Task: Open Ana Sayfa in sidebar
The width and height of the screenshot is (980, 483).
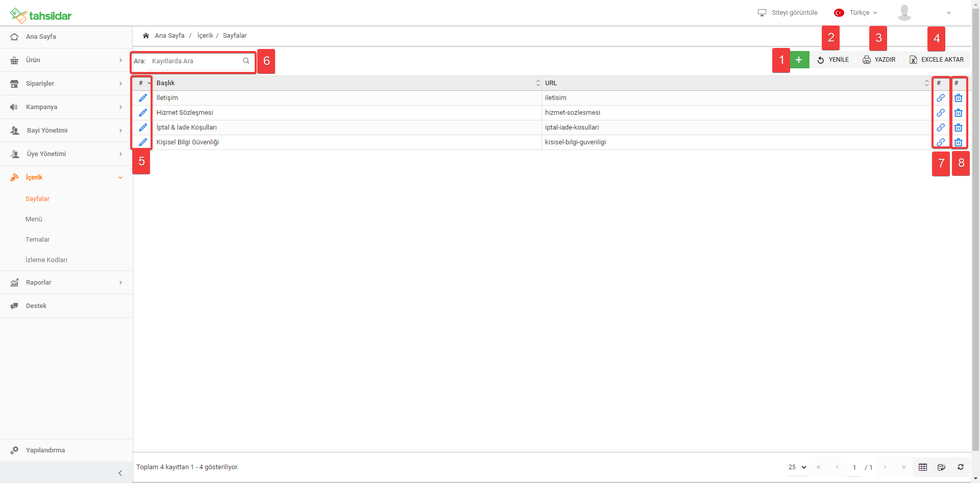Action: (66, 37)
